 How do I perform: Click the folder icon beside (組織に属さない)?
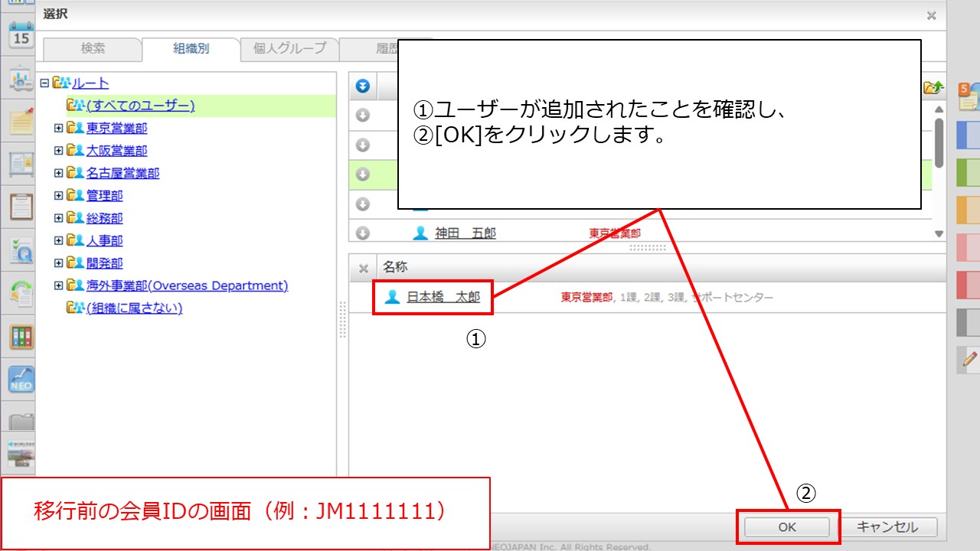click(x=75, y=308)
